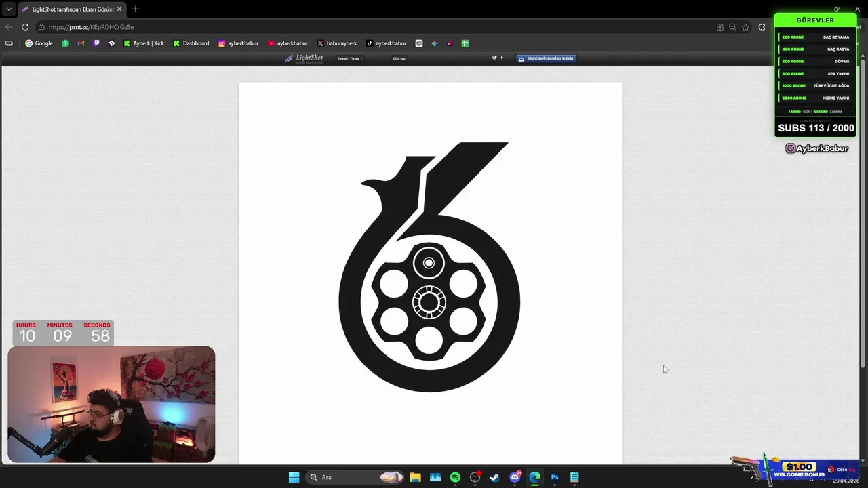Click the taskbar Ara search box
This screenshot has height=488, width=868.
point(355,477)
